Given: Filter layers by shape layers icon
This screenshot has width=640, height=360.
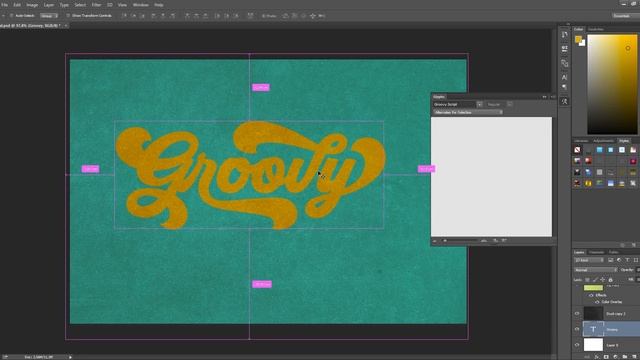Looking at the screenshot, I should 636,260.
